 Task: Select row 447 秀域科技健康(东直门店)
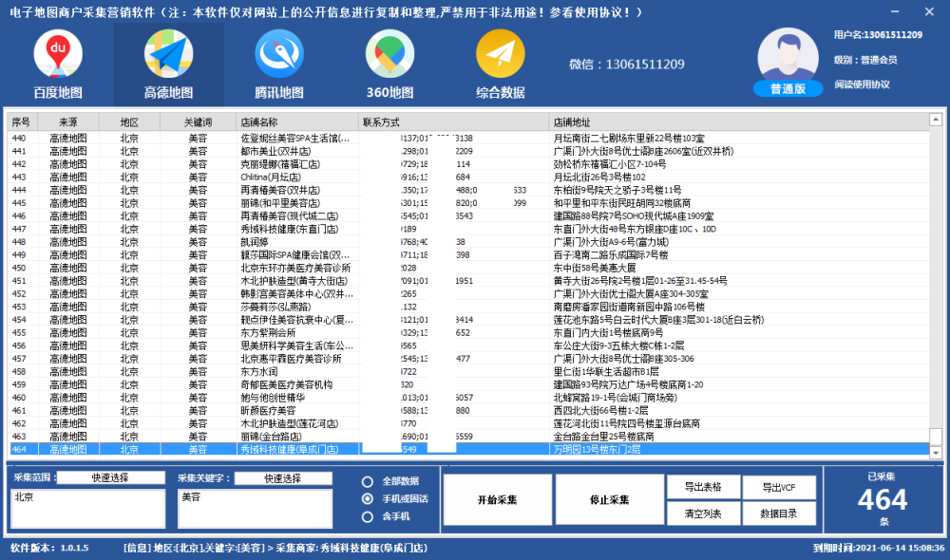(x=469, y=229)
